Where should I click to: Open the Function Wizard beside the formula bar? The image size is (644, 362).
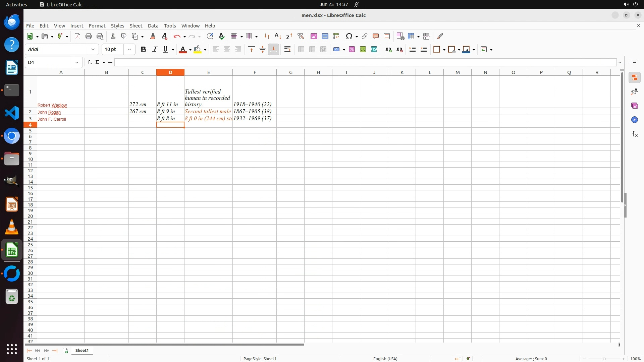click(x=90, y=62)
